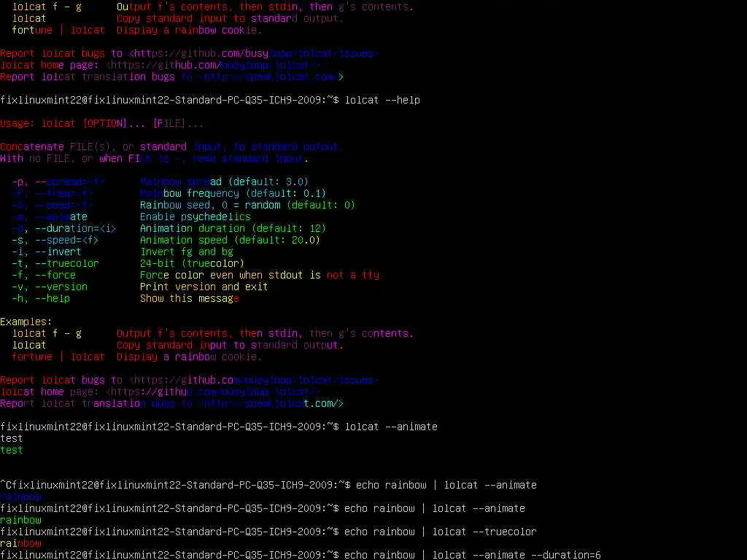Click "Animation duration (default: 12)" description

(233, 228)
